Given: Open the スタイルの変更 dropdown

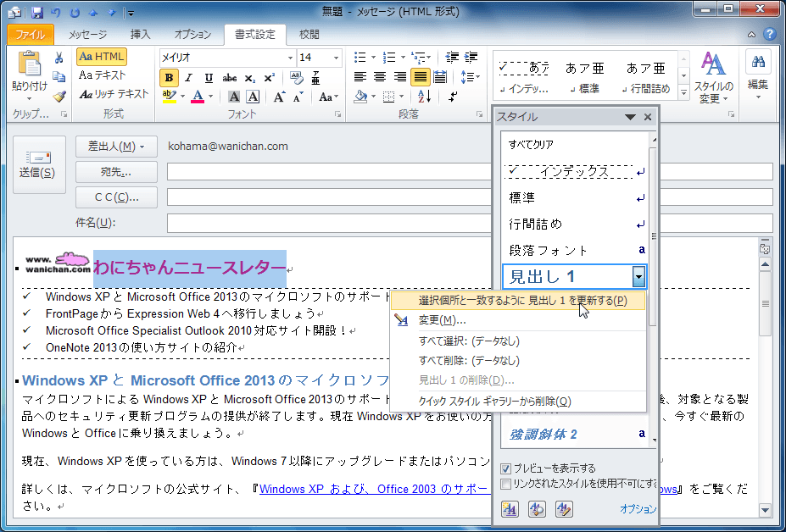Looking at the screenshot, I should point(713,76).
